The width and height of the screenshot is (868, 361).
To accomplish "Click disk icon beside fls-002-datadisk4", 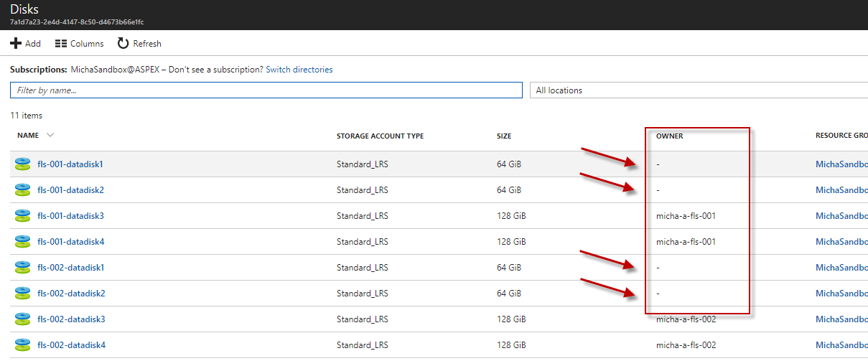I will [23, 345].
